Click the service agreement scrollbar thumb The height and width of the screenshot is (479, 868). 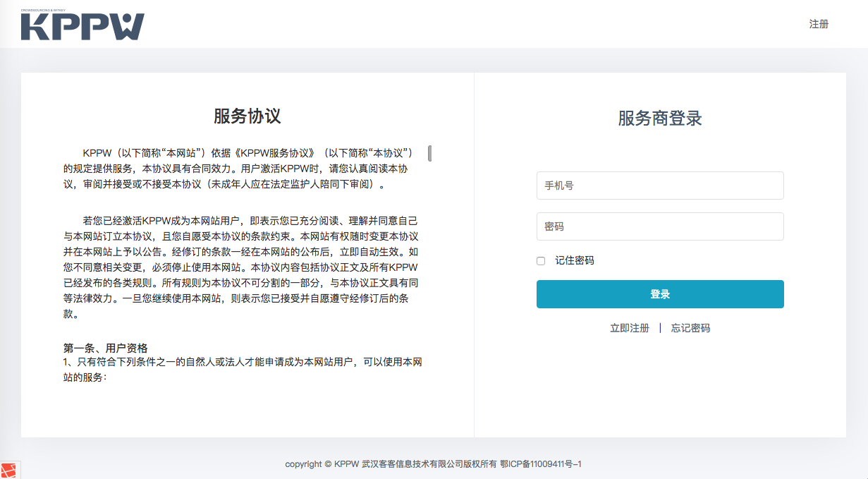429,153
